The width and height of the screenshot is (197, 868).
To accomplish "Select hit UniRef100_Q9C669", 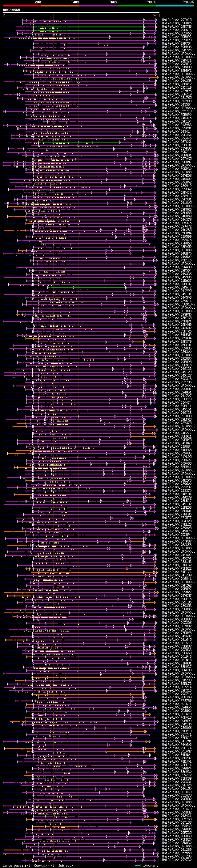I will (x=177, y=653).
